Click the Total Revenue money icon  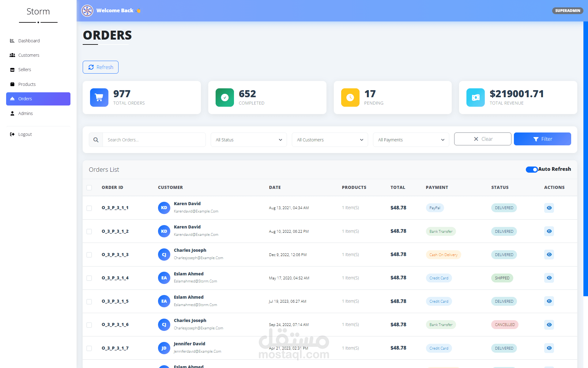click(475, 98)
